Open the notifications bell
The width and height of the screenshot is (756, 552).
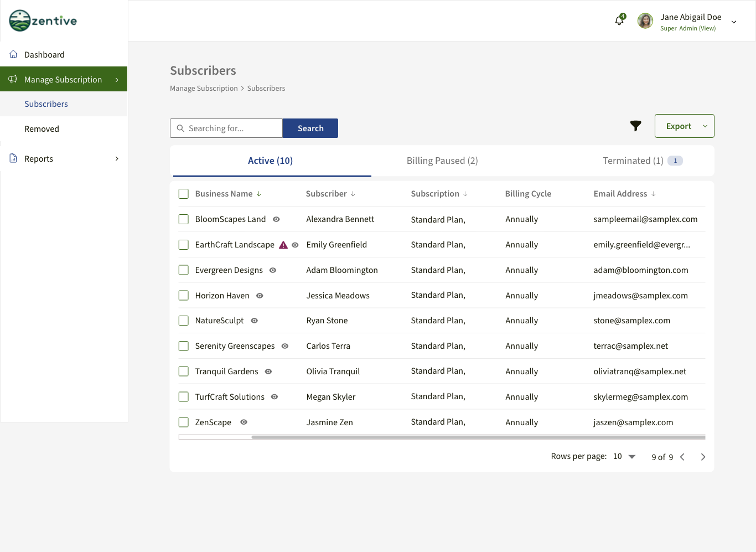(x=619, y=21)
